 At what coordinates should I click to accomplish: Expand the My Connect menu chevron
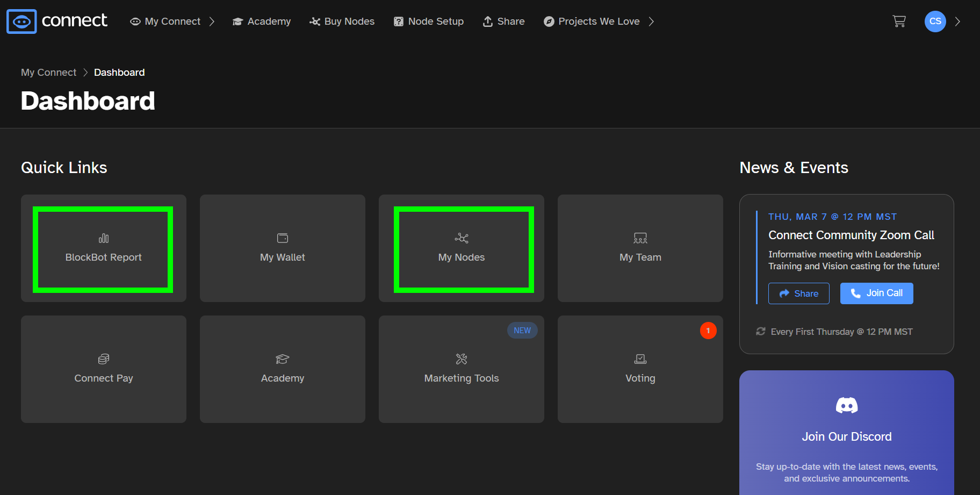click(x=212, y=21)
